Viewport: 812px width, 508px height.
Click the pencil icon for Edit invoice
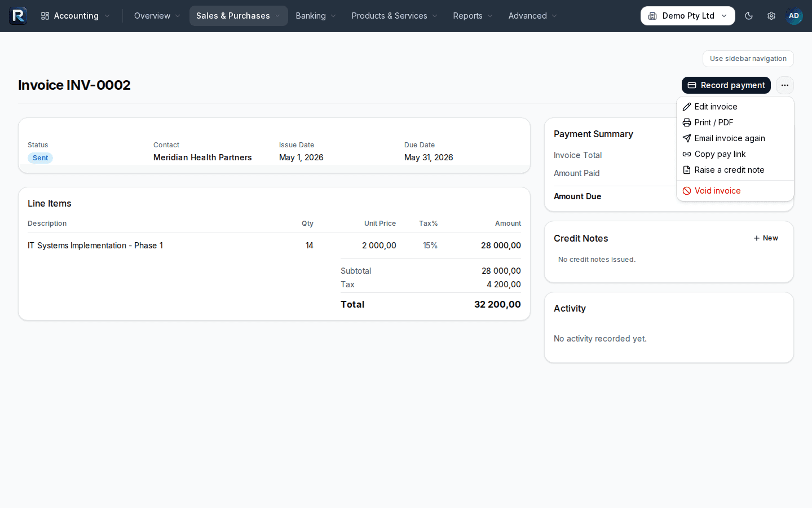point(687,107)
